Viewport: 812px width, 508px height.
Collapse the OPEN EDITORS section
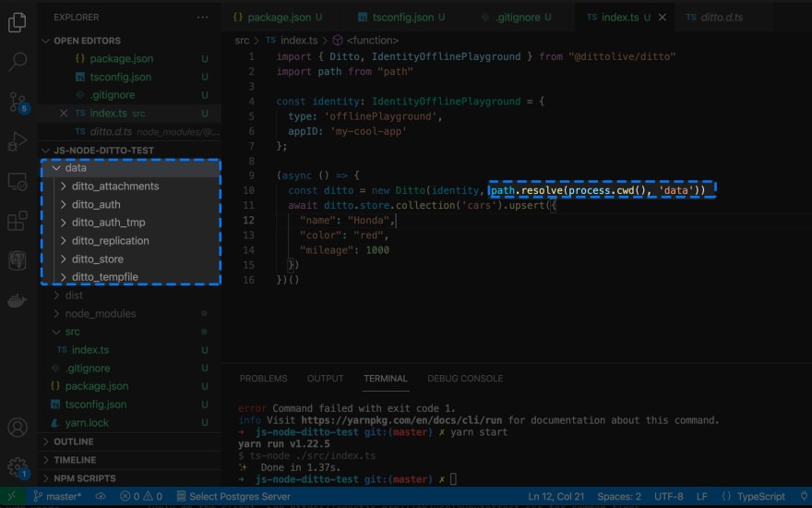(129, 41)
